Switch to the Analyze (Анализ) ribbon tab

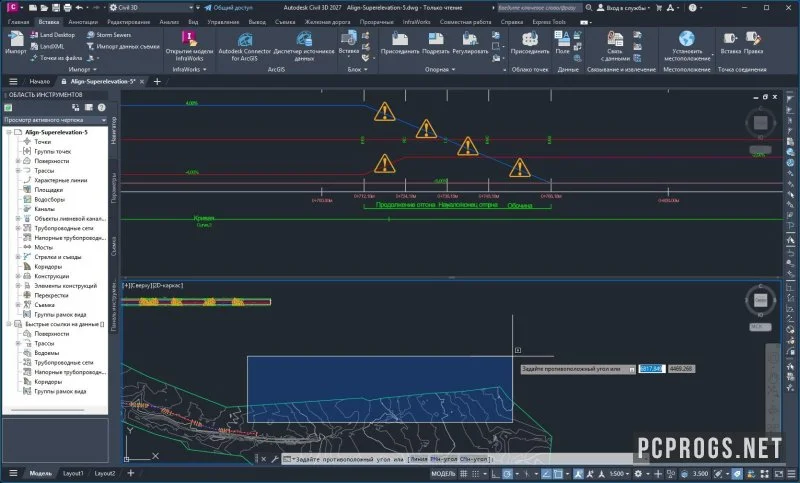pyautogui.click(x=169, y=22)
